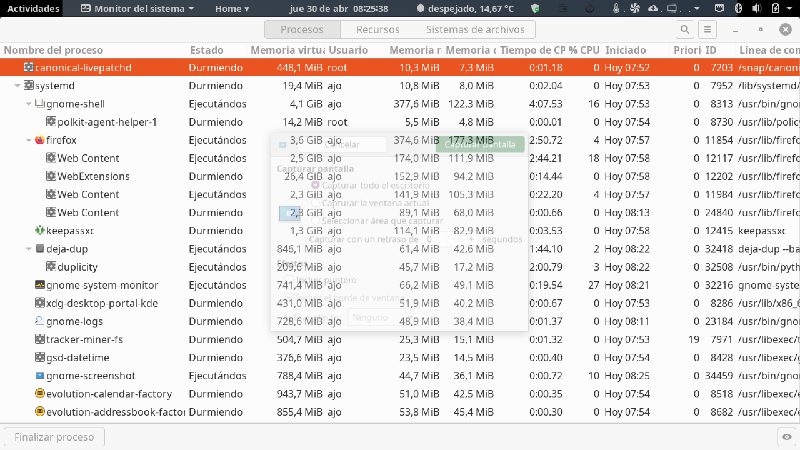Select the gnome-screenshot process row
800x450 pixels.
click(400, 376)
